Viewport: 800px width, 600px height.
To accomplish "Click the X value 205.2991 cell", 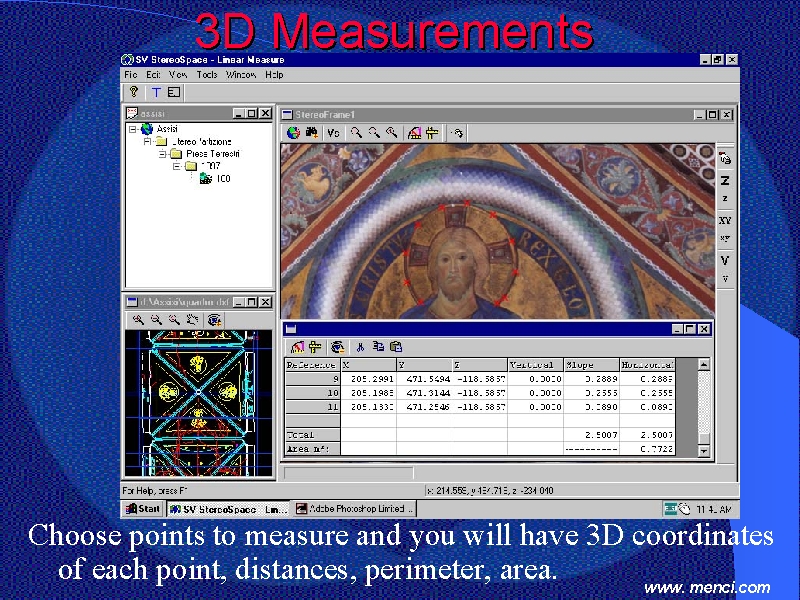I will tap(368, 379).
